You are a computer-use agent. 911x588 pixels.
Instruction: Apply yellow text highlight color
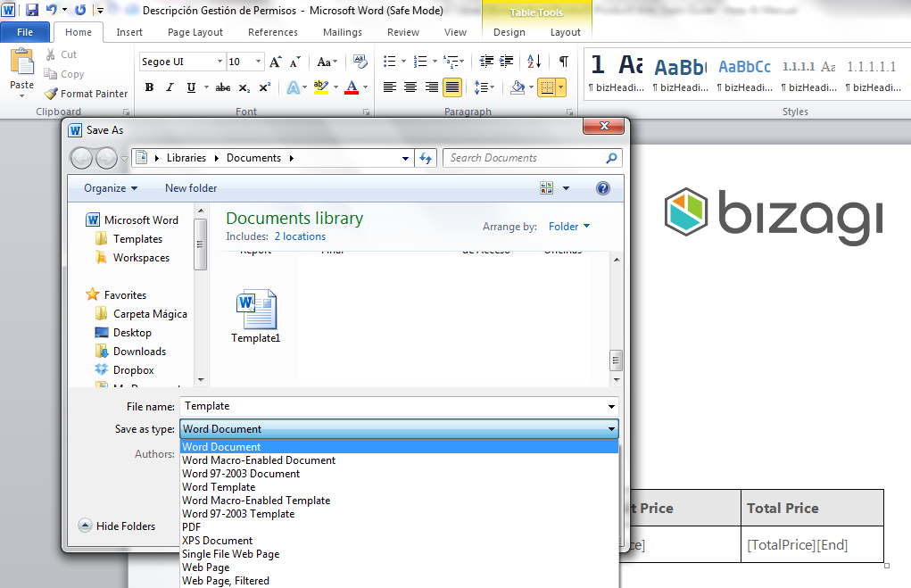click(x=320, y=87)
